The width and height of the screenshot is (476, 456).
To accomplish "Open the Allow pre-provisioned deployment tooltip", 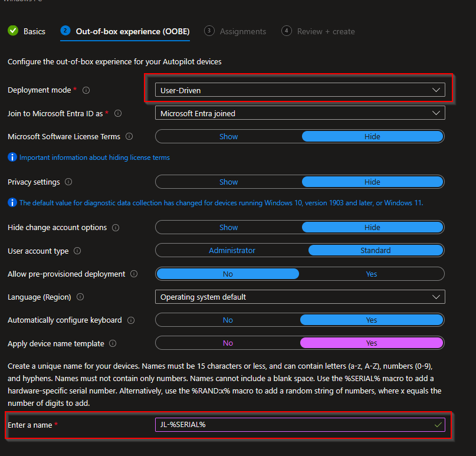I will (133, 274).
